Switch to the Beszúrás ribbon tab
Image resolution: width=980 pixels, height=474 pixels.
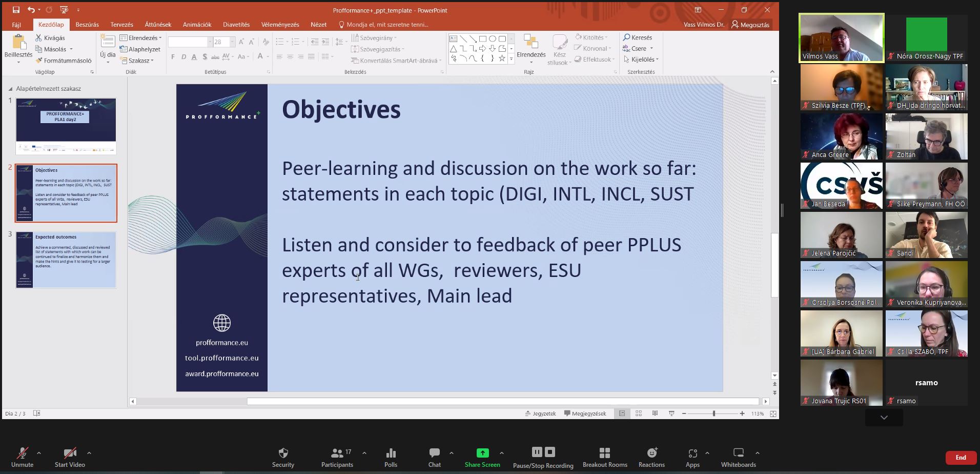[87, 25]
